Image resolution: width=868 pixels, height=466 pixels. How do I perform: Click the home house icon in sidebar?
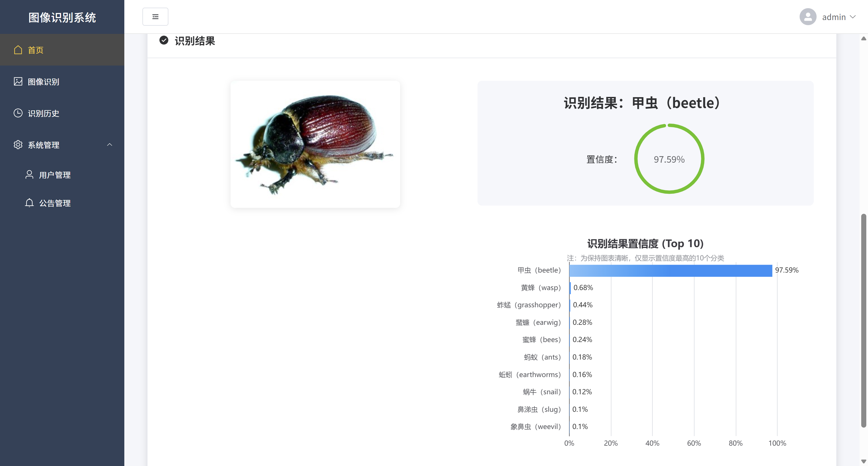pyautogui.click(x=18, y=50)
